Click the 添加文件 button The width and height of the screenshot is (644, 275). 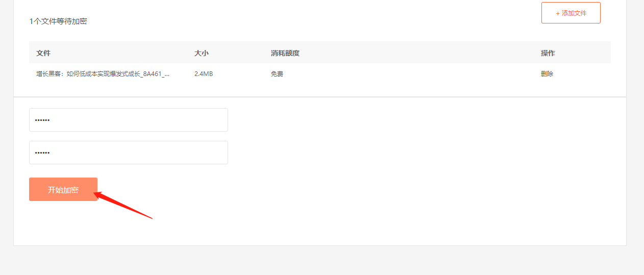click(571, 13)
